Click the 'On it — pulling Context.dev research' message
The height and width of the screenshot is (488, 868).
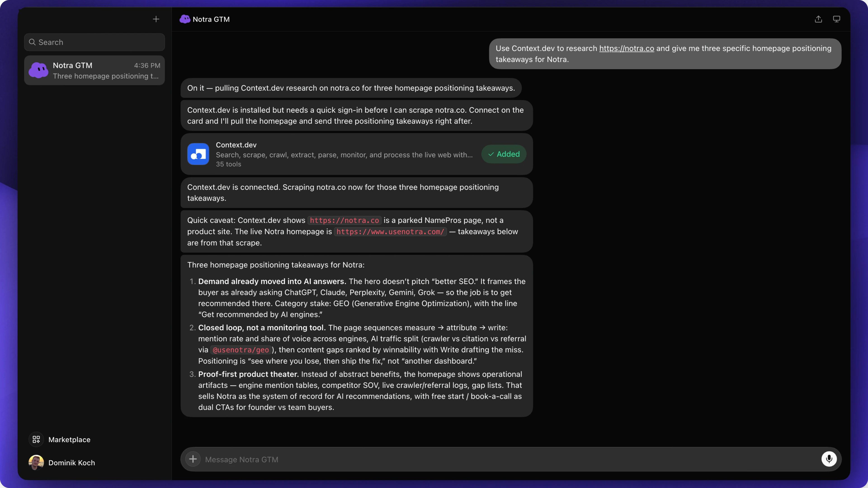(351, 88)
